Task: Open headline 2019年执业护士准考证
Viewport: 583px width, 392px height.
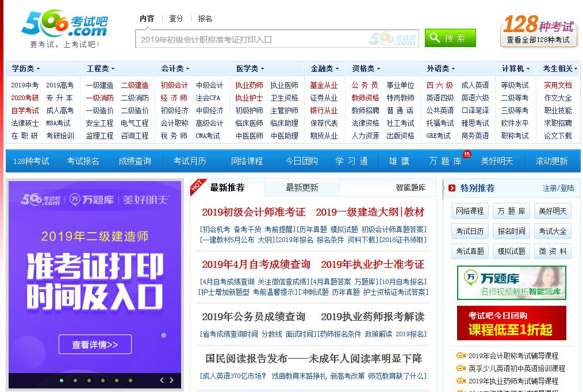Action: [373, 264]
